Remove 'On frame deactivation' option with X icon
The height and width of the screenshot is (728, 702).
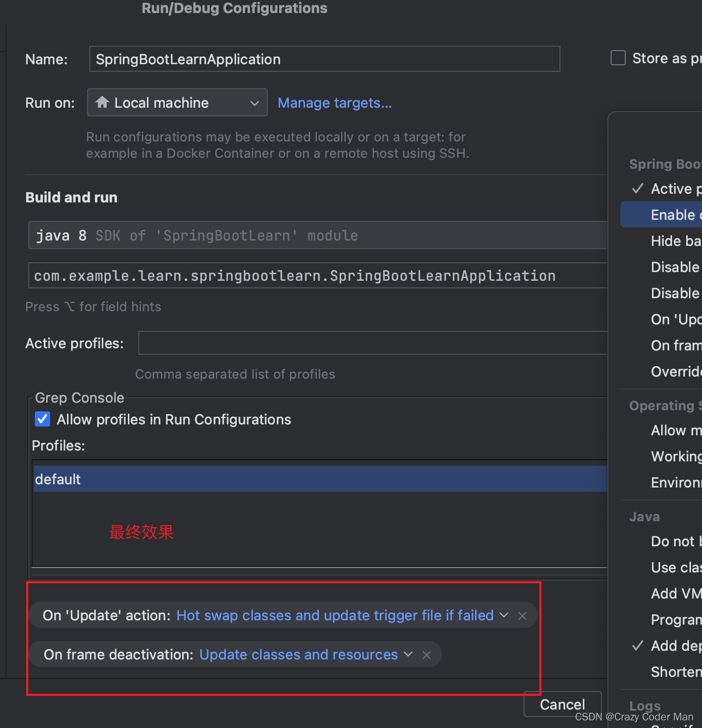[427, 655]
